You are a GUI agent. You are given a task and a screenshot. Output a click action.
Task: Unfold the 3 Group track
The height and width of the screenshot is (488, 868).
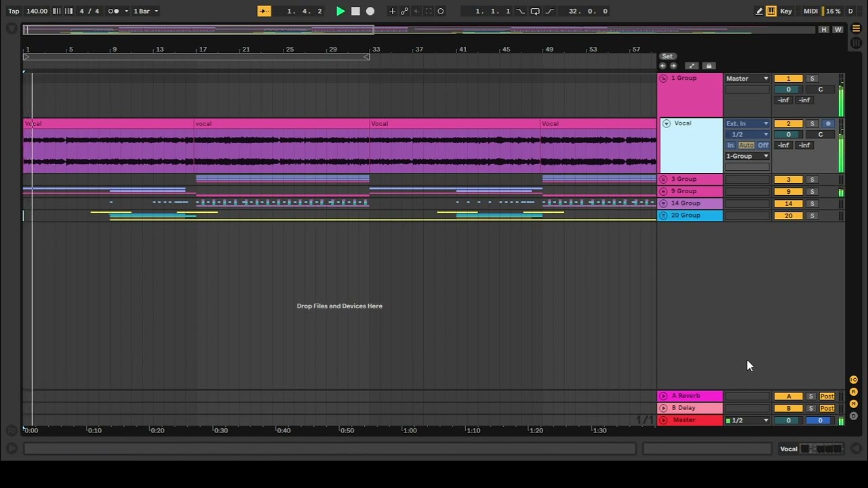point(663,180)
